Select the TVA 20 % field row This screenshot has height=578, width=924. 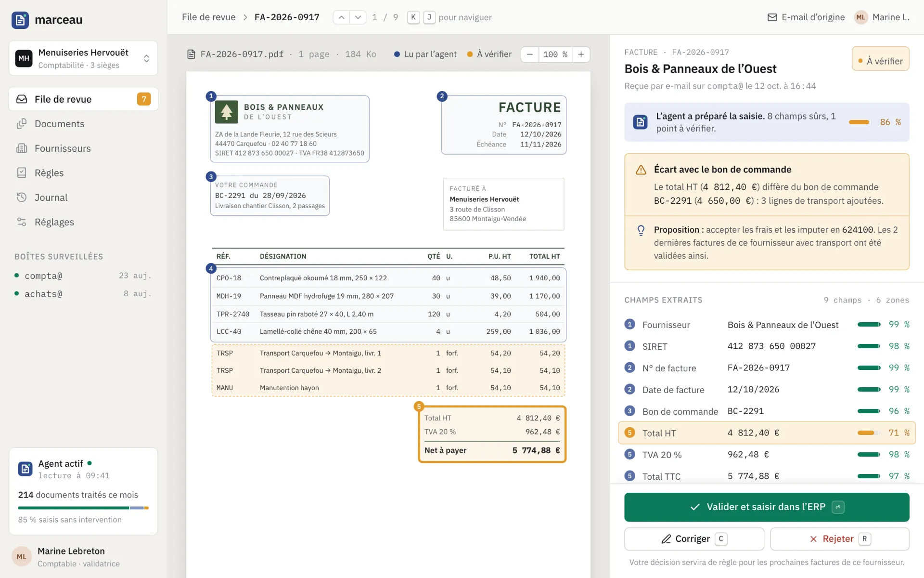pyautogui.click(x=767, y=455)
